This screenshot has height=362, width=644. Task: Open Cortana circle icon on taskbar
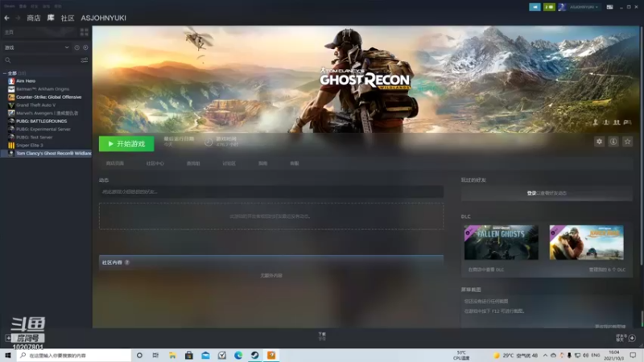click(x=139, y=356)
